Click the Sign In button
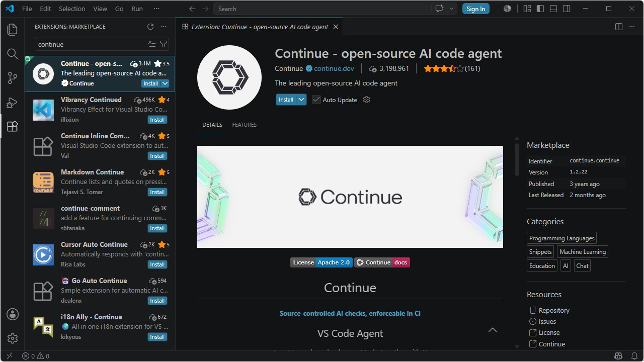The width and height of the screenshot is (644, 362). (x=476, y=9)
